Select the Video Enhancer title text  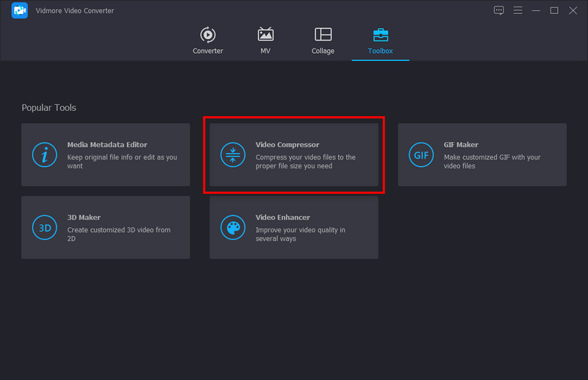pos(282,218)
